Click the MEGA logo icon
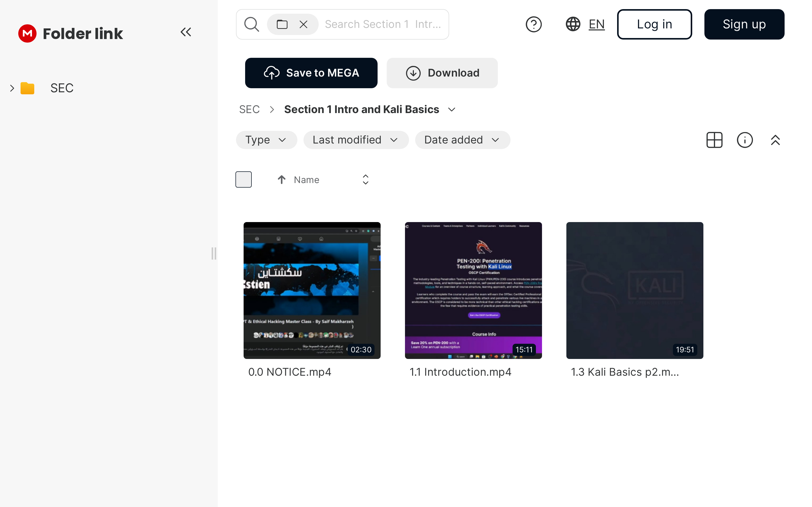812x507 pixels. (x=27, y=33)
